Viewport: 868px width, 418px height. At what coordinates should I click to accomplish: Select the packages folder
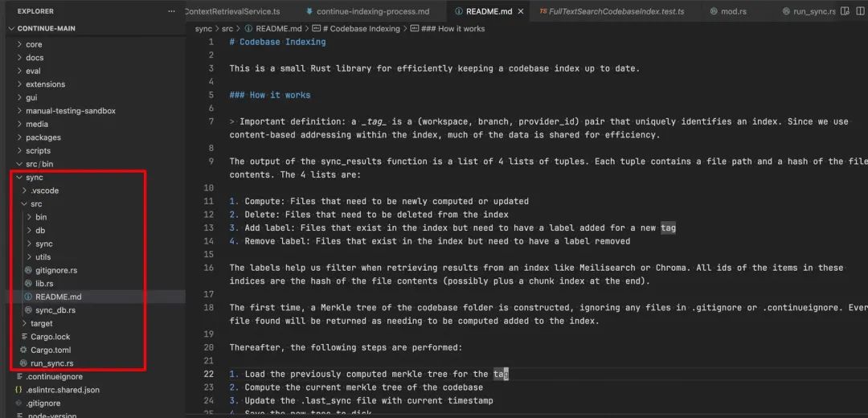click(43, 137)
